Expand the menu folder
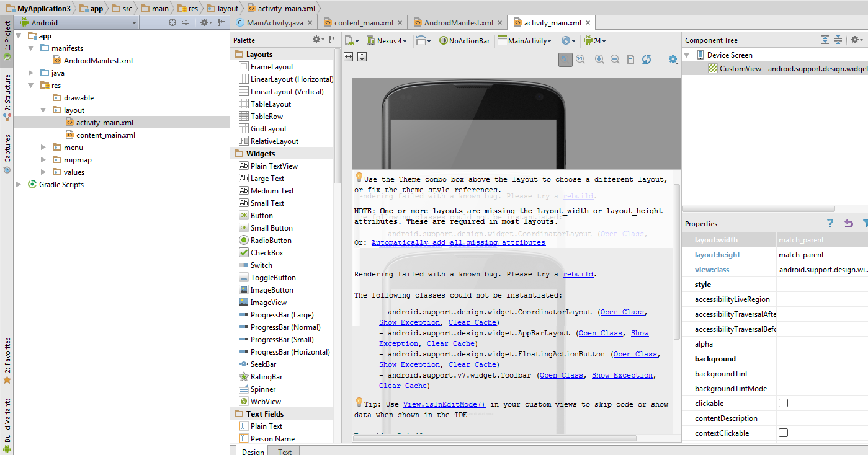 (43, 147)
